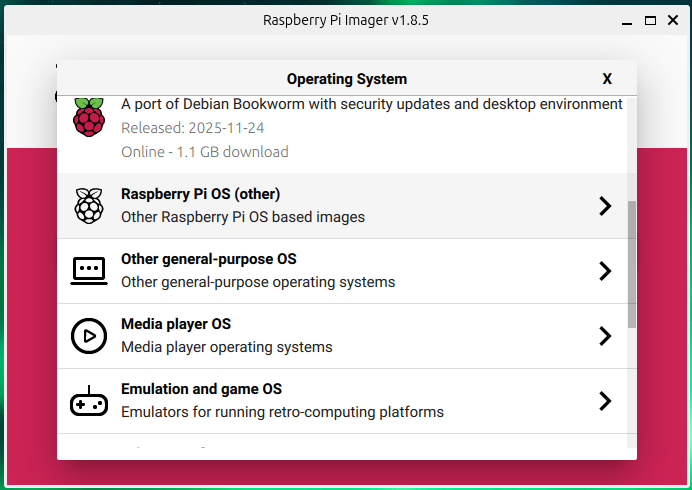This screenshot has height=490, width=692.
Task: Click the circular play icon for Media player OS
Action: coord(88,336)
